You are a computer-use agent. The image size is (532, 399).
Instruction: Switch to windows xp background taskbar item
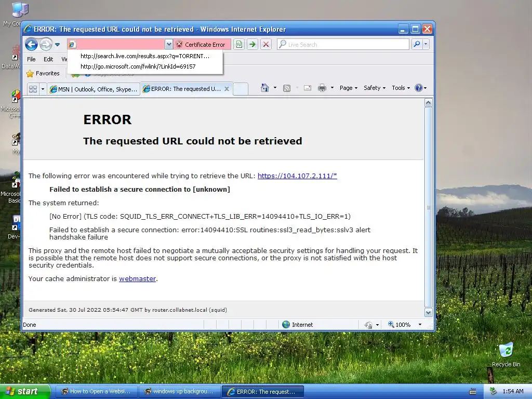point(179,392)
